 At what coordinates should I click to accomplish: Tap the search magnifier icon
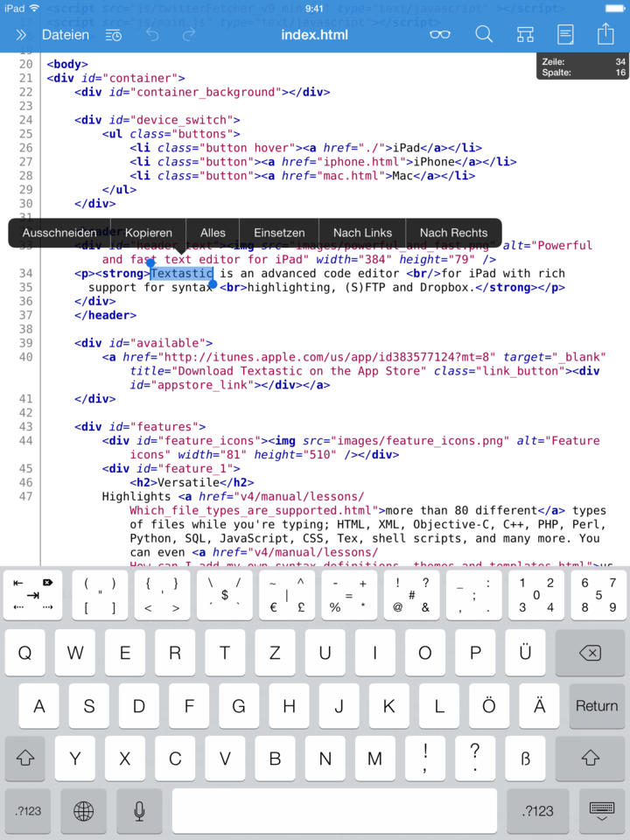coord(484,35)
